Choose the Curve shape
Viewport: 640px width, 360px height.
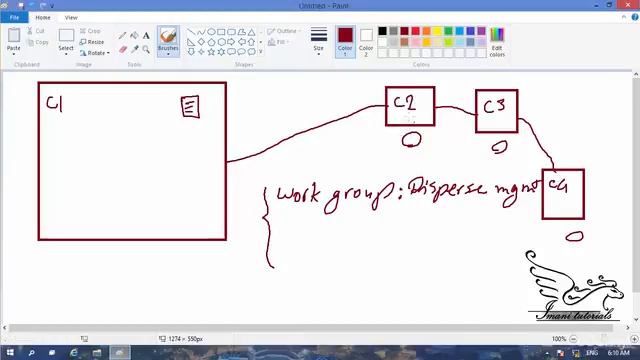201,32
